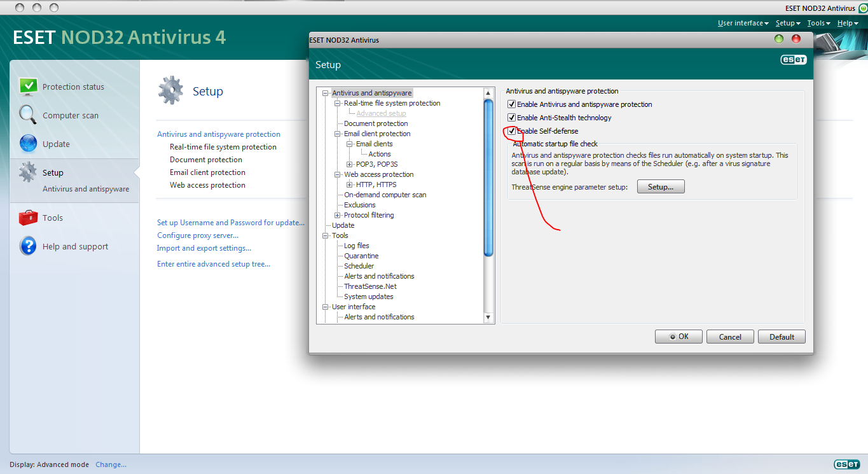
Task: Select Scheduler tree item
Action: pos(359,266)
